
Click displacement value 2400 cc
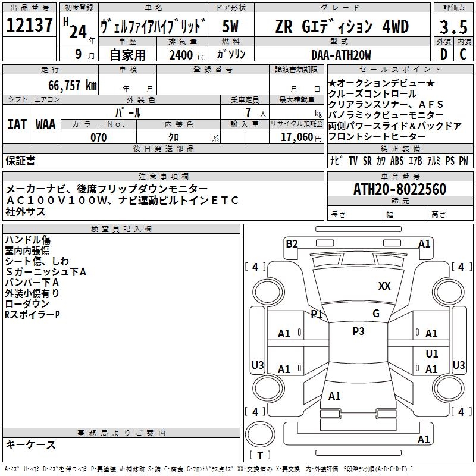[x=187, y=55]
